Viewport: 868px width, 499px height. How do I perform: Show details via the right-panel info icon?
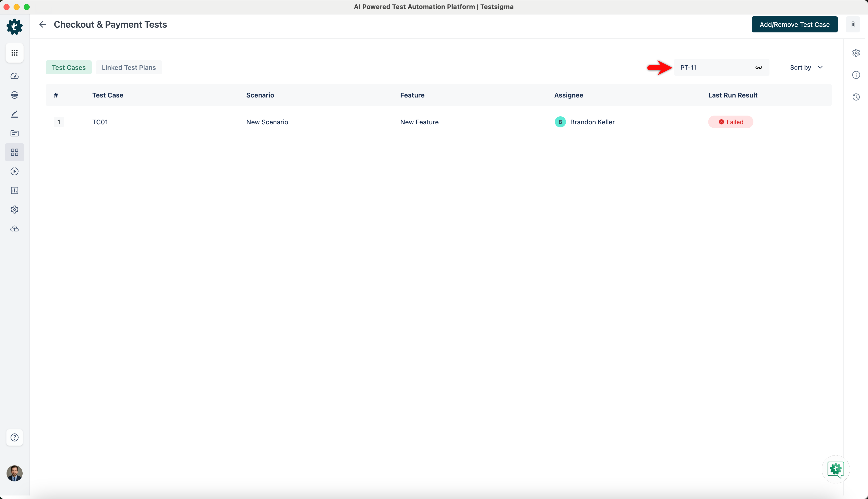(x=856, y=75)
